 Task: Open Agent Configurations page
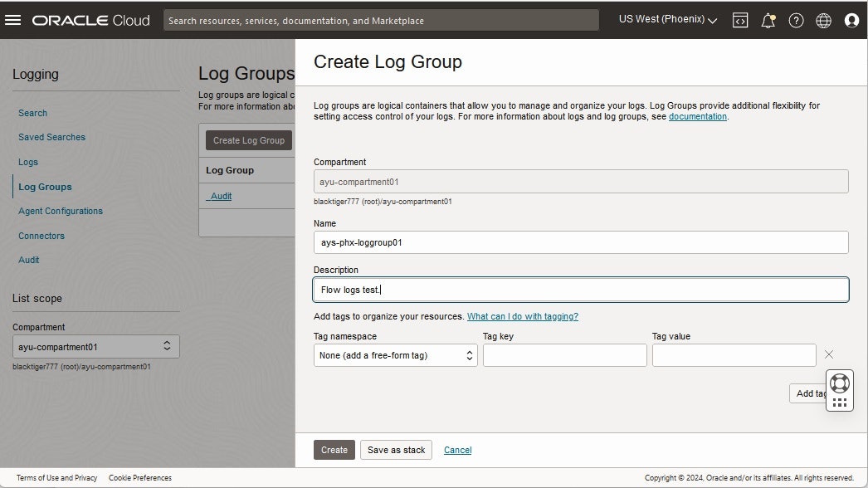click(x=61, y=211)
